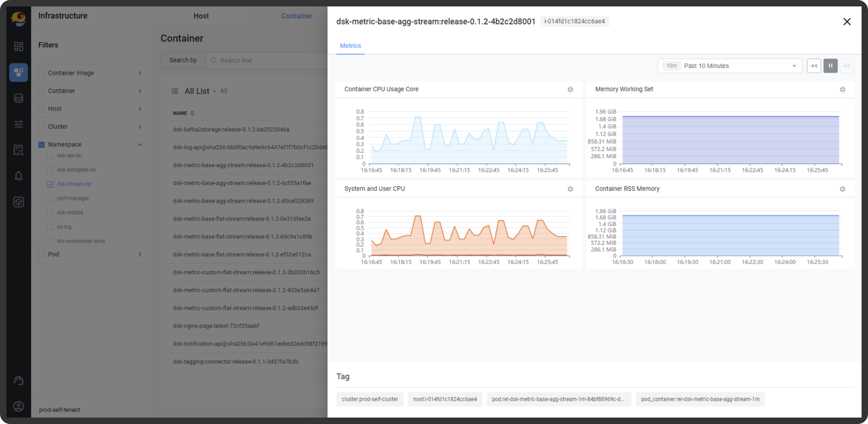Switch to the Container tab

[297, 16]
